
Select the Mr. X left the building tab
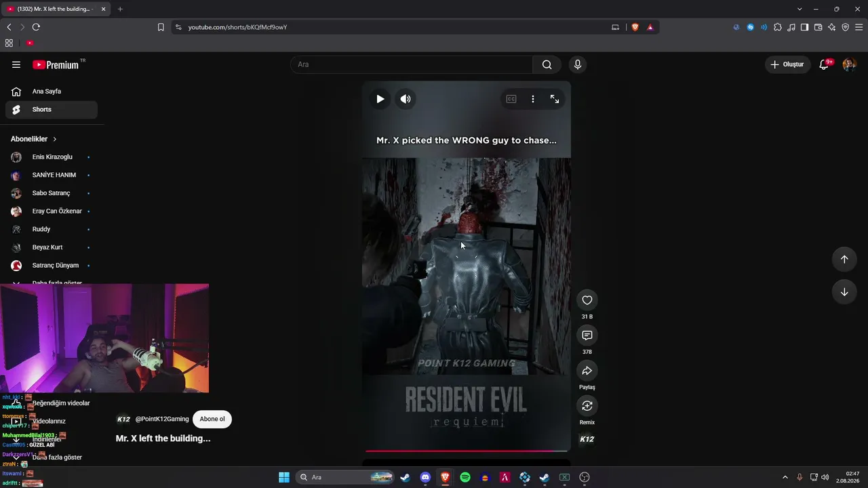point(56,9)
